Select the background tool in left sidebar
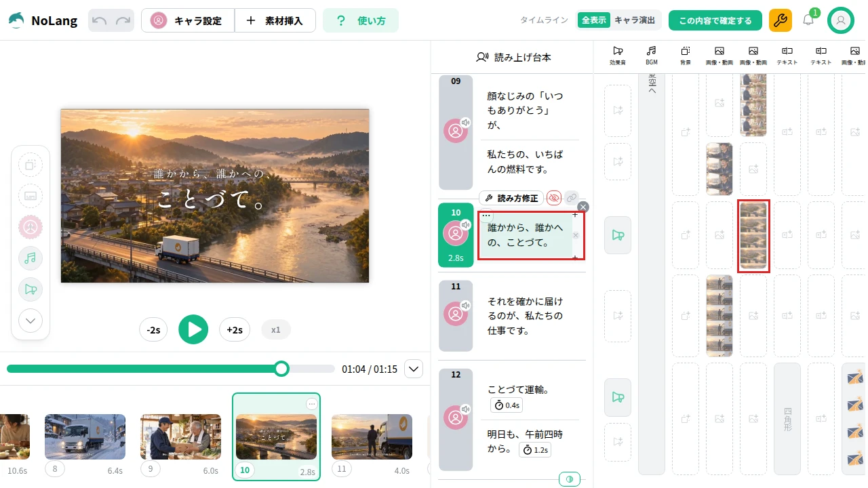868x488 pixels. pyautogui.click(x=31, y=165)
